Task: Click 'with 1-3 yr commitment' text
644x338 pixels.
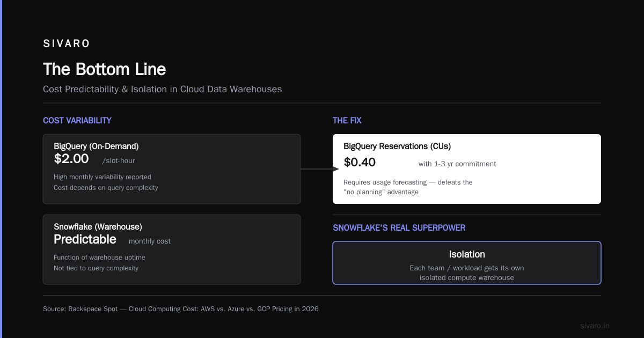Action: click(x=457, y=164)
